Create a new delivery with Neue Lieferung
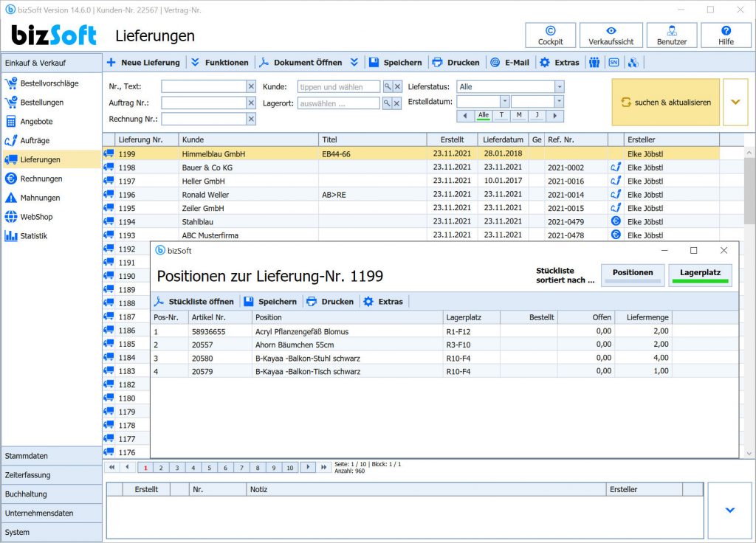 click(143, 63)
